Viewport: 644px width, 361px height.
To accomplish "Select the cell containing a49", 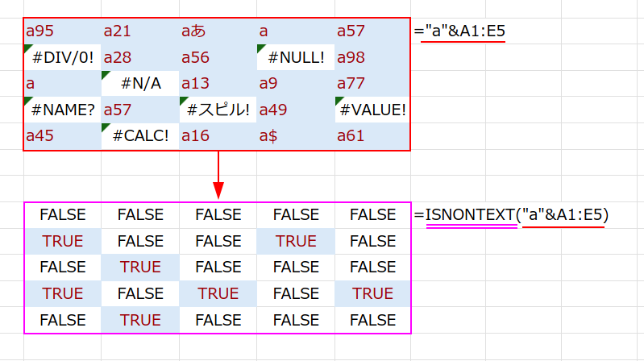I will click(x=295, y=109).
